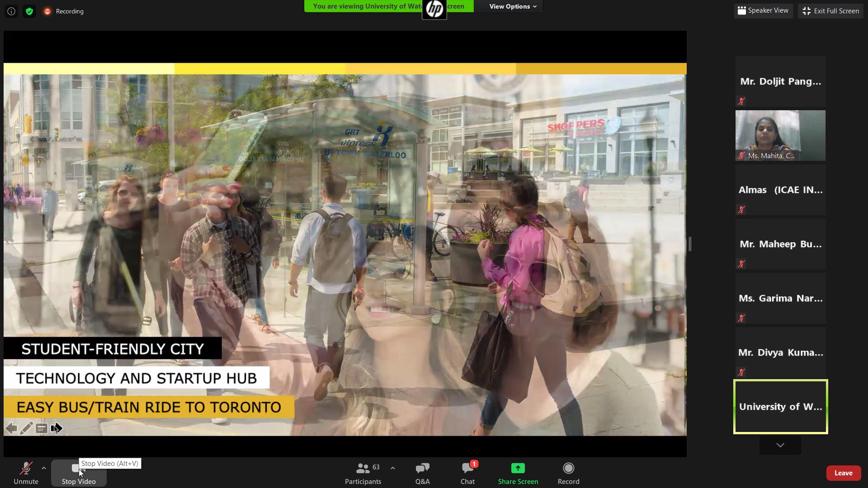Screen dimensions: 868x488
Task: Open the View Options dropdown
Action: 513,6
